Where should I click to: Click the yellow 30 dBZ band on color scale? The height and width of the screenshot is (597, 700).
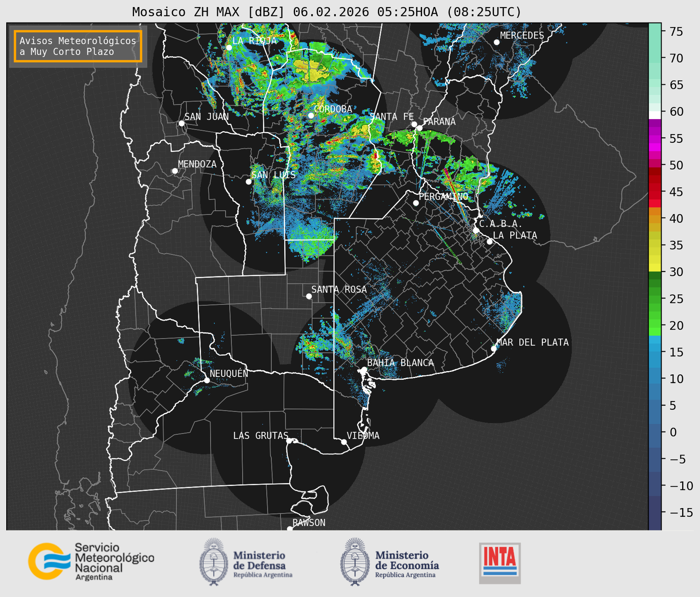coord(655,268)
